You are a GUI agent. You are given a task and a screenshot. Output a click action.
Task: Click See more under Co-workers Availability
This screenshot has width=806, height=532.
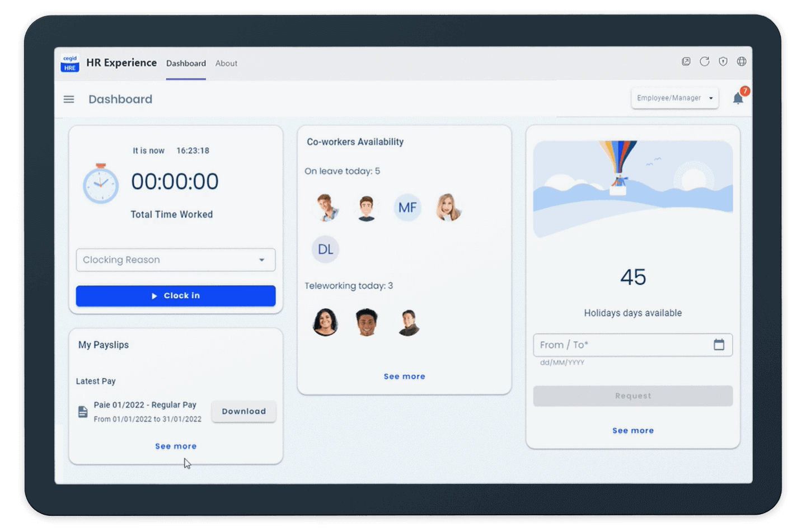tap(404, 376)
